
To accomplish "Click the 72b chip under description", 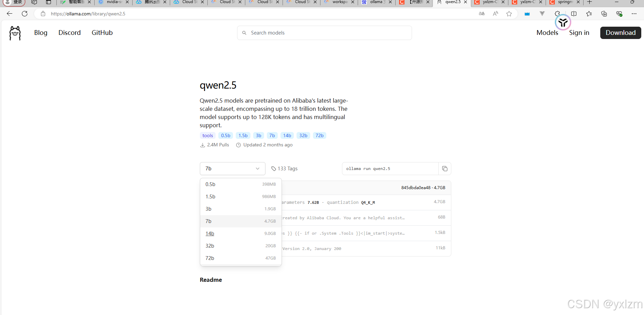I will 319,136.
